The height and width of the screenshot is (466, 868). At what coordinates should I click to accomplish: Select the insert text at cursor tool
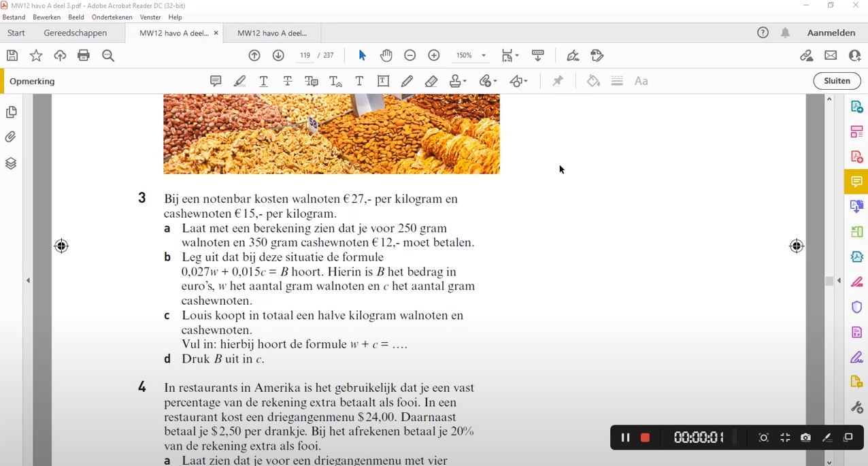point(335,82)
